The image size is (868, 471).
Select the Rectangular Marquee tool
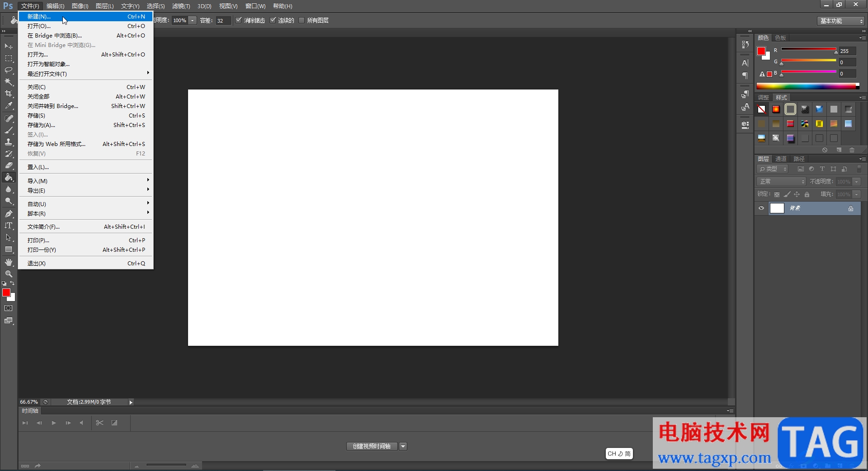click(x=9, y=58)
